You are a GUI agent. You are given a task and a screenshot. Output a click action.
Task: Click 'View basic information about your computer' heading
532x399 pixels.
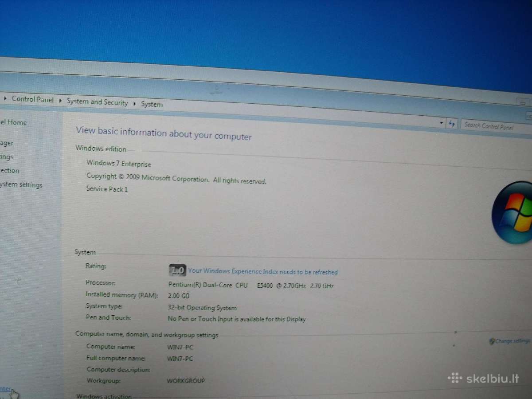(164, 133)
